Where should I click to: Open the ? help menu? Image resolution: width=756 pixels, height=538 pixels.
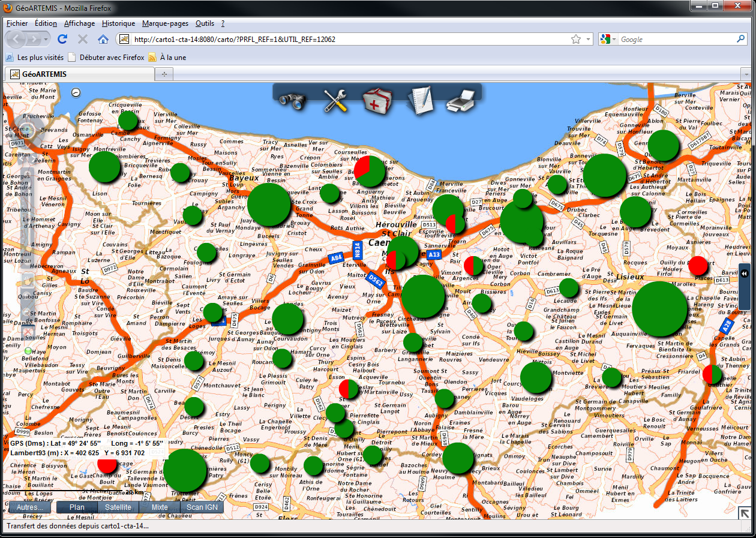point(223,23)
